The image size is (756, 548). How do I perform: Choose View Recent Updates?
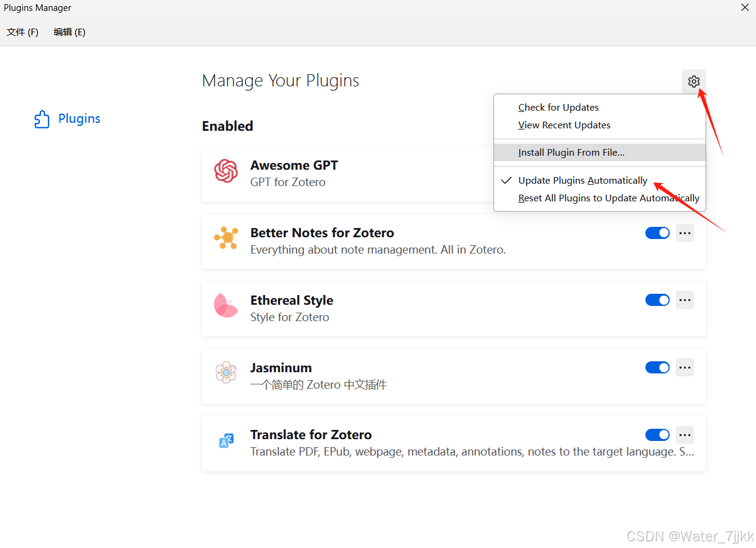coord(600,125)
